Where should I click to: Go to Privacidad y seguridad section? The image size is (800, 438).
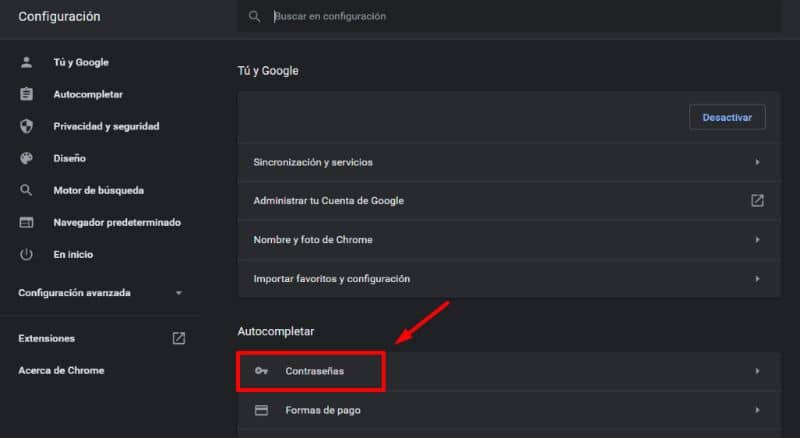point(106,126)
